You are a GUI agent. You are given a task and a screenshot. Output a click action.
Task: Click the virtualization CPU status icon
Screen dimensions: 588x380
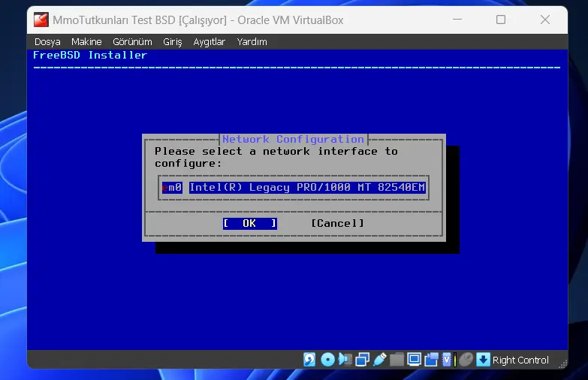click(448, 360)
